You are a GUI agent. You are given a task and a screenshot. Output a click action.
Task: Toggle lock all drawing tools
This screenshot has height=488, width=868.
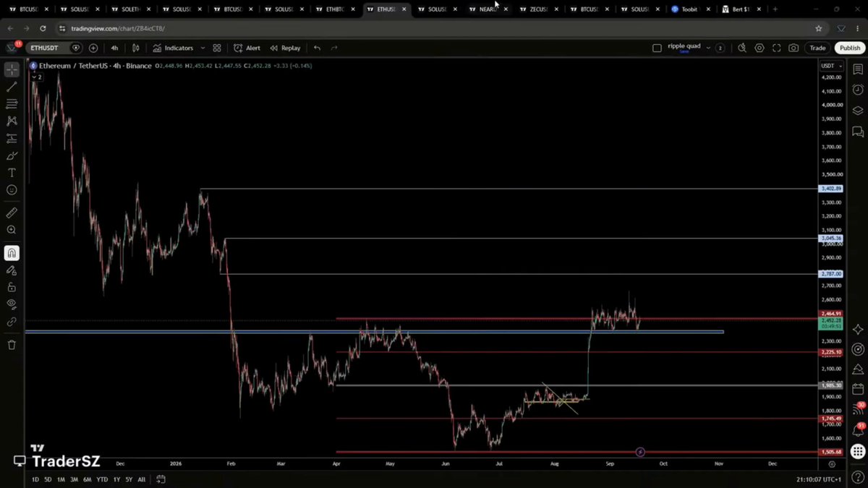point(12,287)
